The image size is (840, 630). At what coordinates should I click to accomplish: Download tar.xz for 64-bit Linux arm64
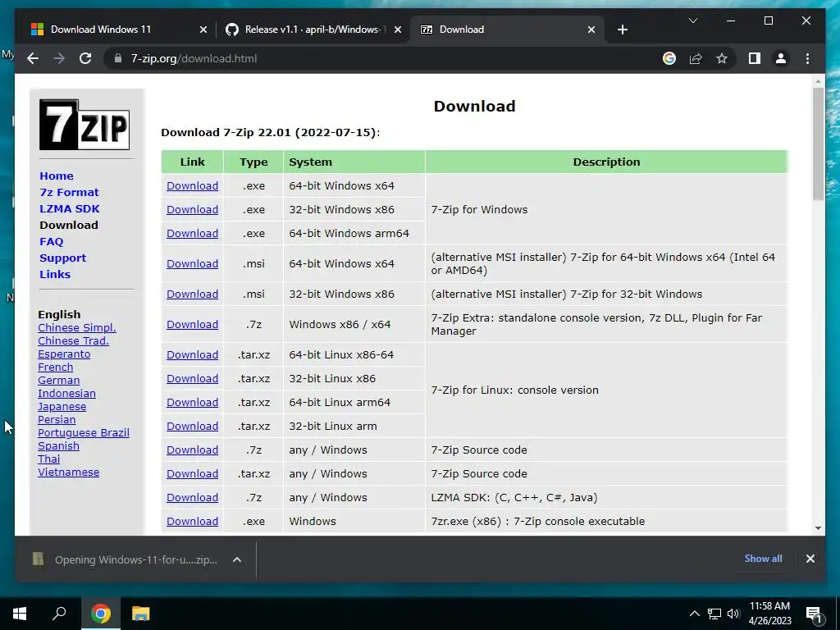192,402
